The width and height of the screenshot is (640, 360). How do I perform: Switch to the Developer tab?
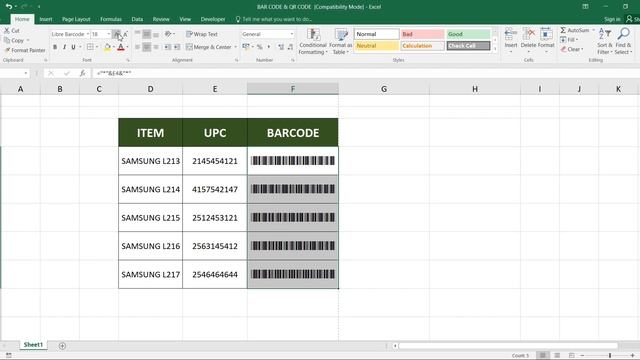click(213, 19)
